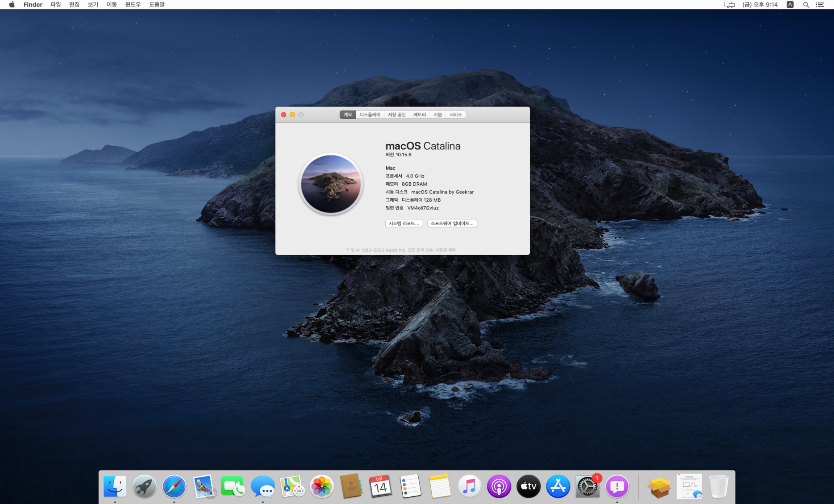The height and width of the screenshot is (504, 834).
Task: Click the input source A icon
Action: tap(790, 5)
